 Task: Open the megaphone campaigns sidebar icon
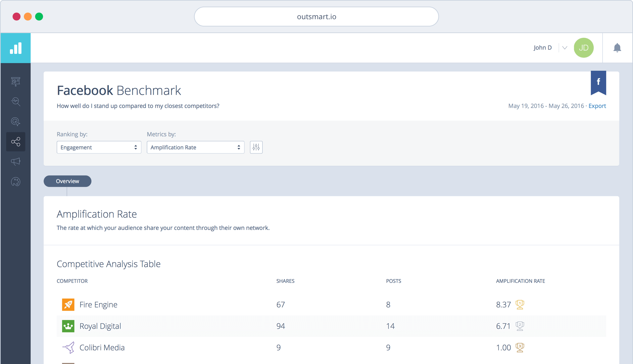pos(16,161)
